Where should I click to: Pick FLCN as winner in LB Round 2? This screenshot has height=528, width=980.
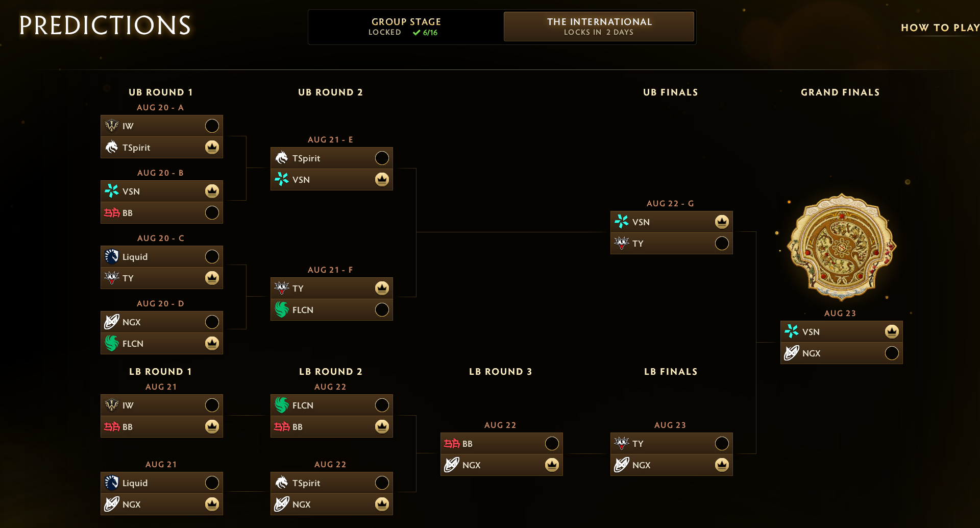click(x=382, y=405)
